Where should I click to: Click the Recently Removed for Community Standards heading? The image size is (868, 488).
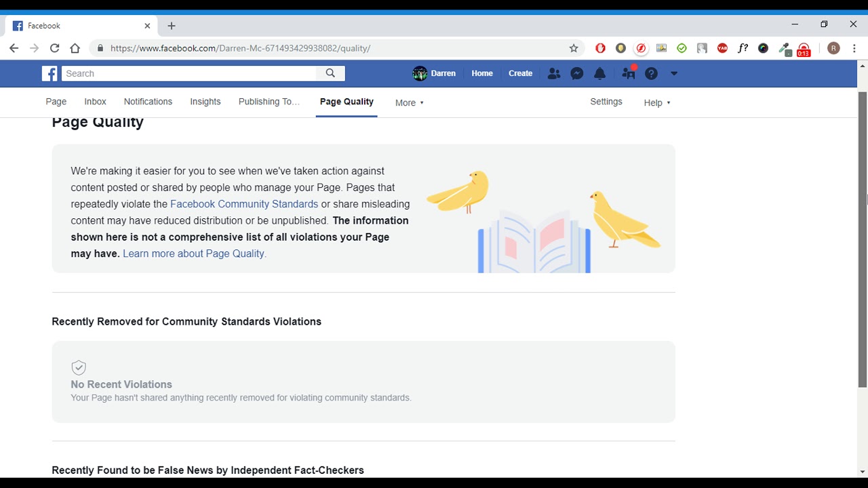186,321
